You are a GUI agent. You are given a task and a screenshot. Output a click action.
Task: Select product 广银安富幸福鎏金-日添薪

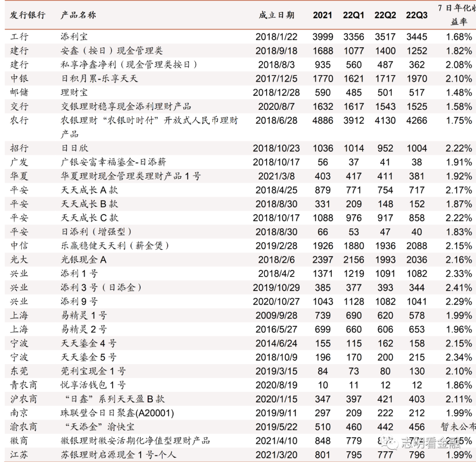coord(113,162)
